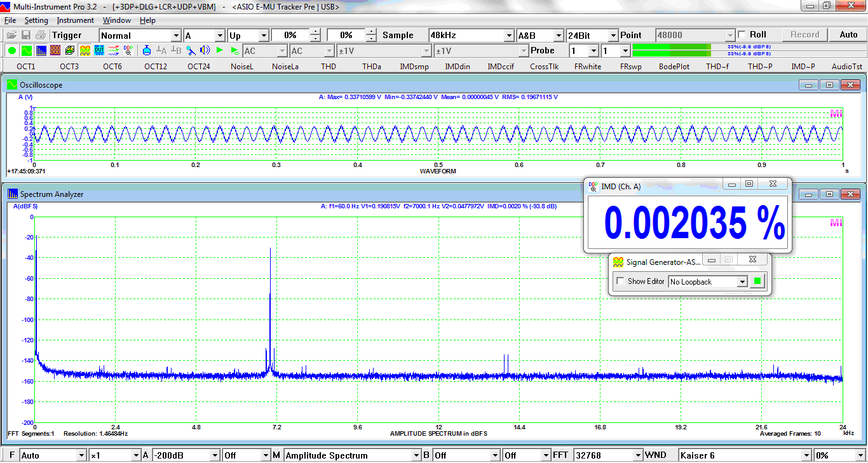Load the FRswp panel setting
Image resolution: width=868 pixels, height=463 pixels.
click(x=631, y=66)
